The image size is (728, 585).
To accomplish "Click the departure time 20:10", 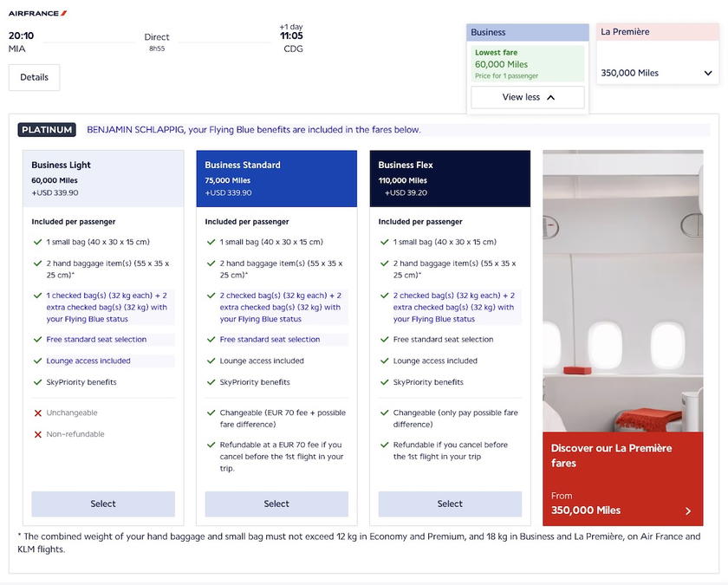I will (22, 36).
